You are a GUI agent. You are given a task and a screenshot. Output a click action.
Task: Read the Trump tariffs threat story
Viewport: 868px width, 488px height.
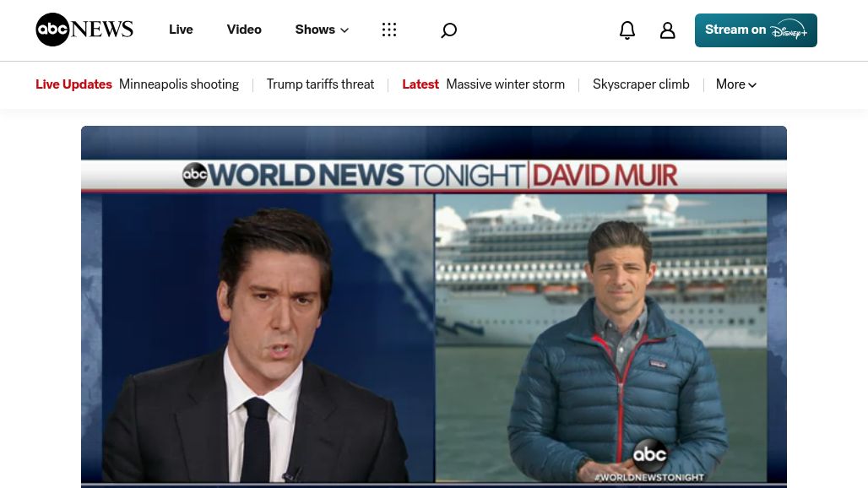320,84
